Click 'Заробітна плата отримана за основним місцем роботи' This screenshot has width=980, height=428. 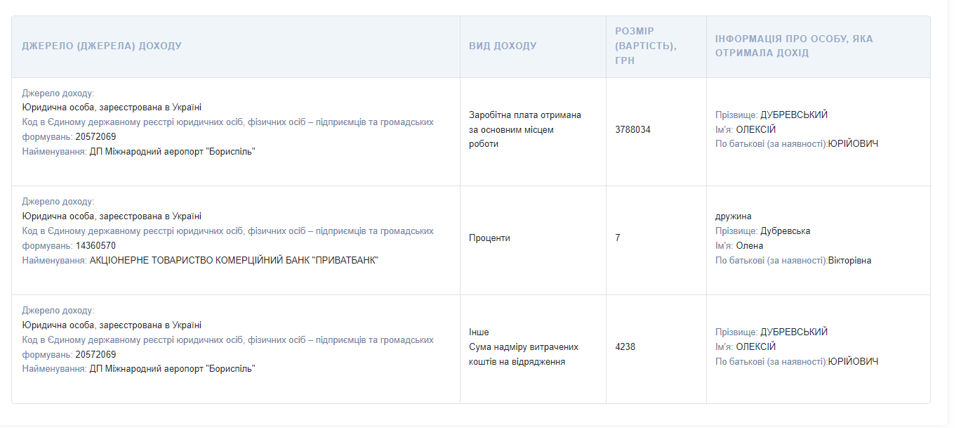525,129
